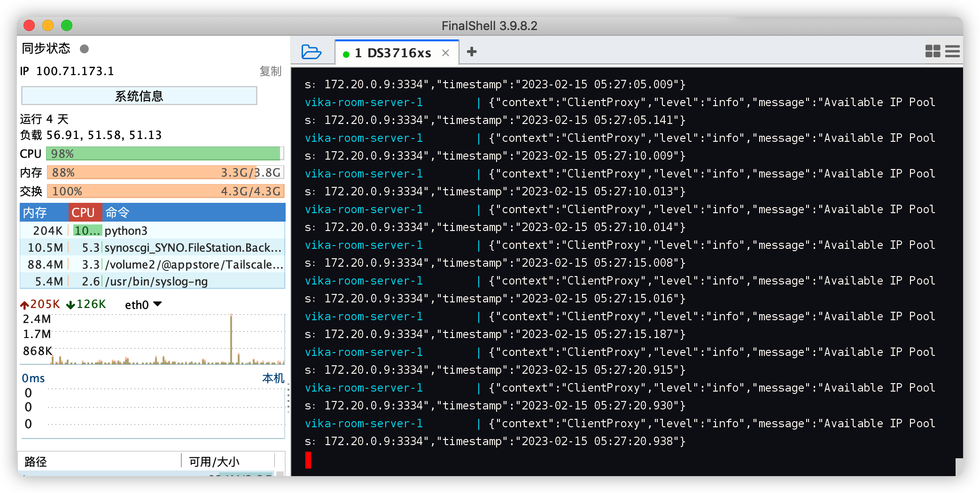Sort processes by 内存 column
The height and width of the screenshot is (493, 980).
44,212
